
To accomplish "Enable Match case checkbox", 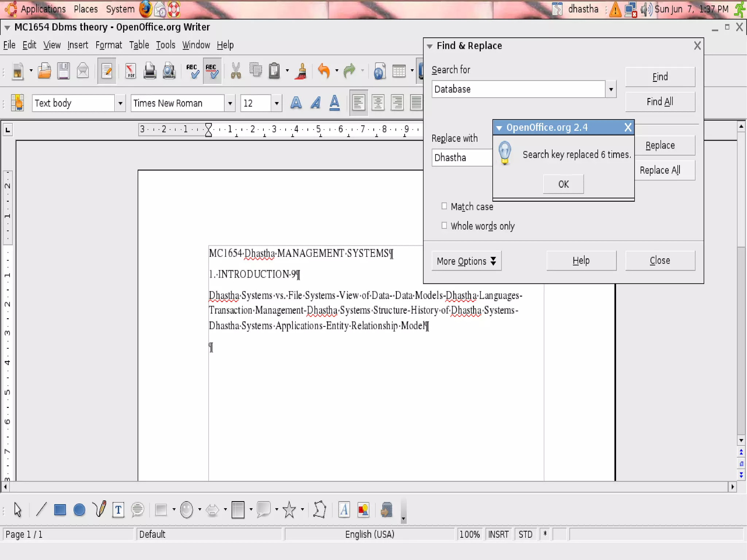I will 444,206.
